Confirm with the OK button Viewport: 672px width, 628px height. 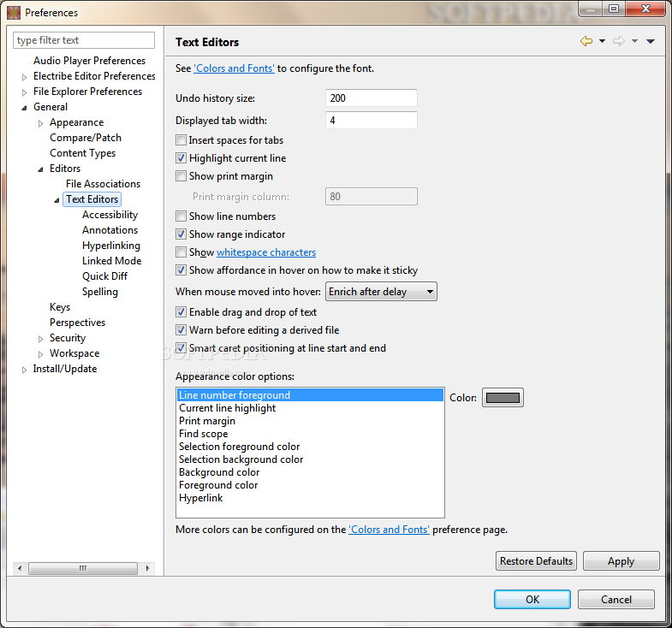pyautogui.click(x=532, y=599)
